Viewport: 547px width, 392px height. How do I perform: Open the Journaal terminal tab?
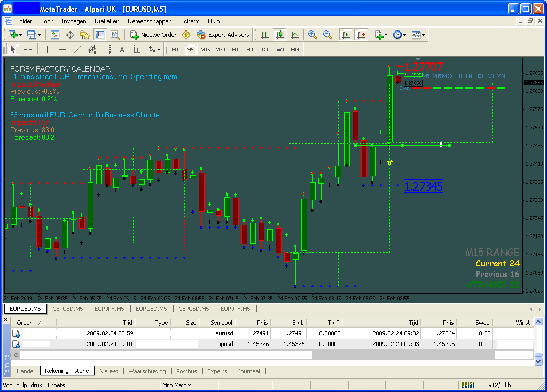click(x=249, y=371)
